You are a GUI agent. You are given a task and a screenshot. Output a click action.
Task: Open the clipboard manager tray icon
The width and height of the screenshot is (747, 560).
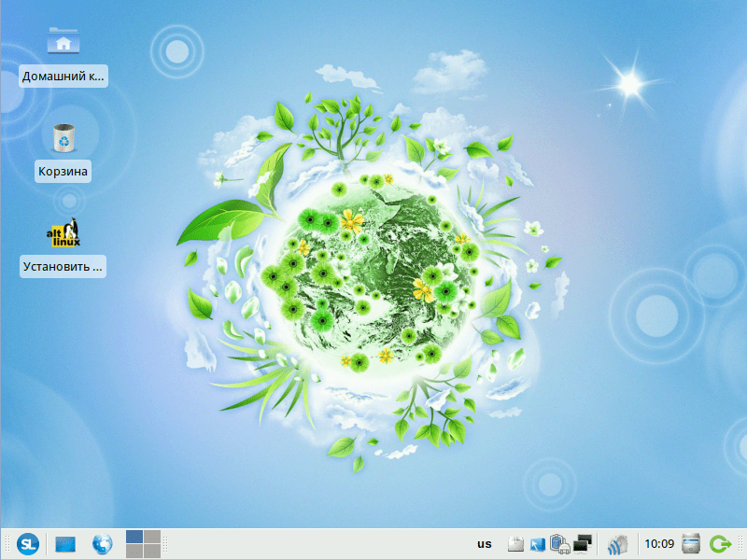514,544
